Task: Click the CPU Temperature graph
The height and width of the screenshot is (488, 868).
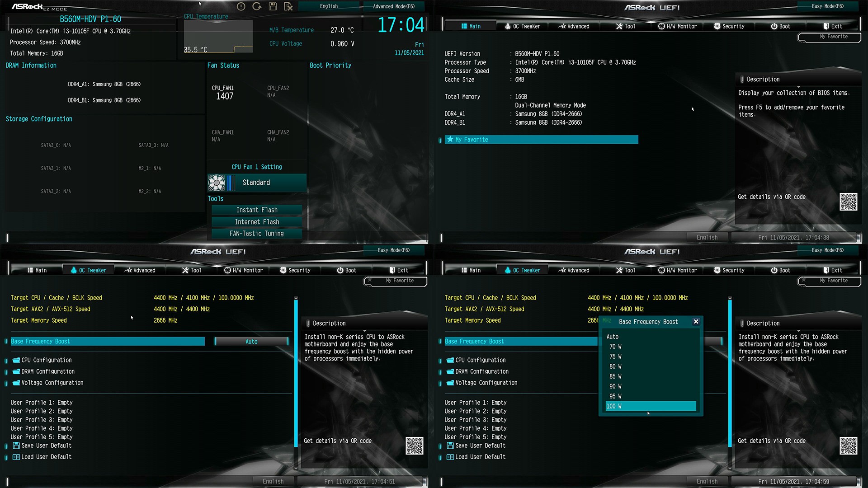Action: pyautogui.click(x=218, y=37)
